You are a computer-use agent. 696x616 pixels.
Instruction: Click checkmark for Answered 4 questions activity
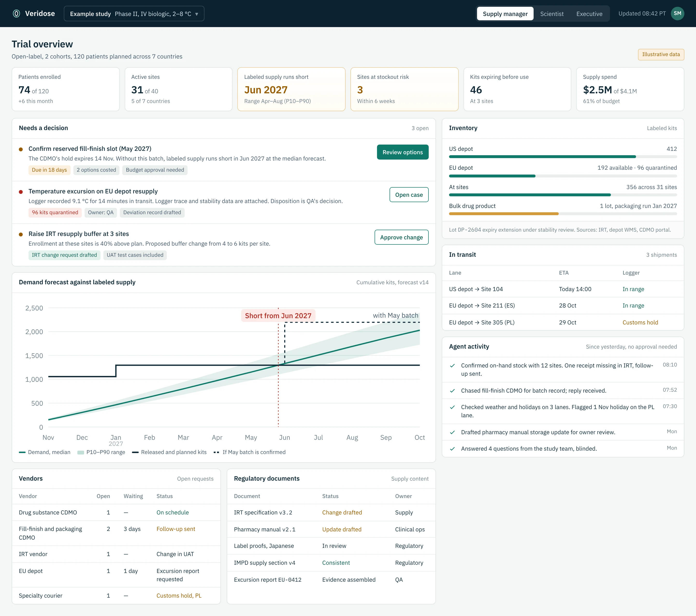click(452, 449)
